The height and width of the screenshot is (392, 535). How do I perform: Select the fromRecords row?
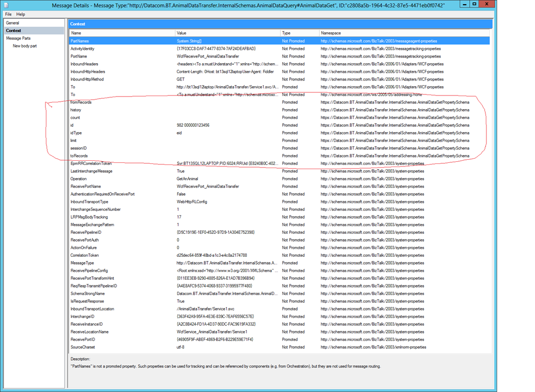pos(280,102)
